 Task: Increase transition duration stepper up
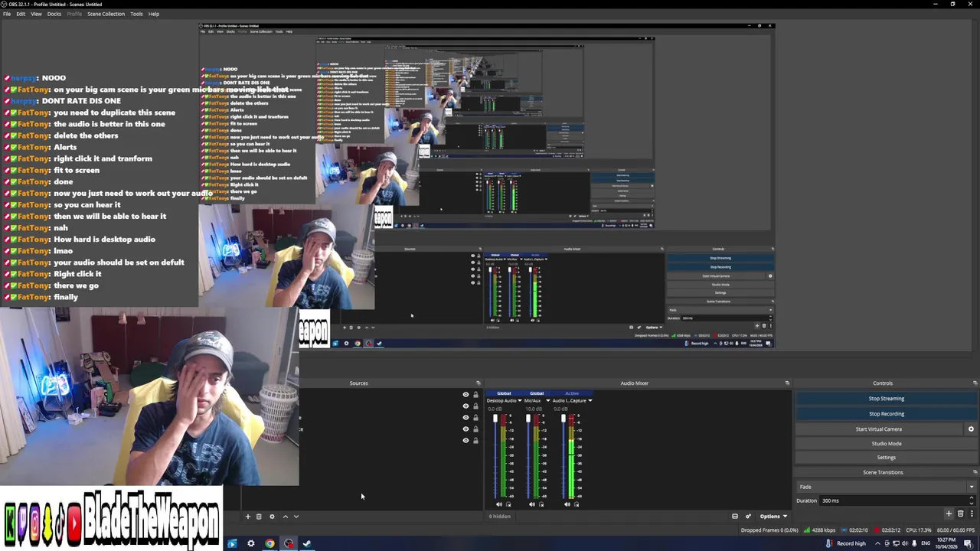pyautogui.click(x=972, y=498)
